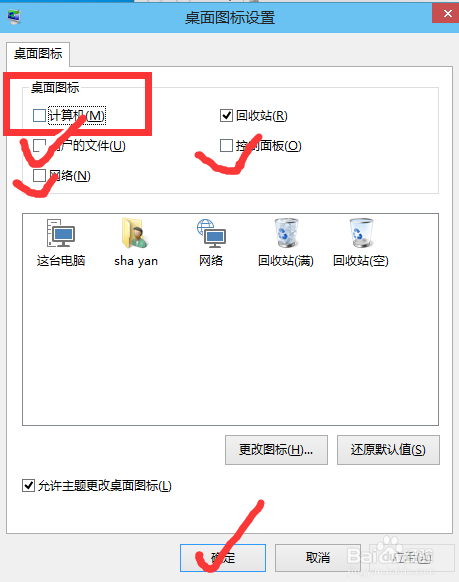The width and height of the screenshot is (459, 582).
Task: Click the 还原默认值(S) restore defaults button
Action: 388,450
